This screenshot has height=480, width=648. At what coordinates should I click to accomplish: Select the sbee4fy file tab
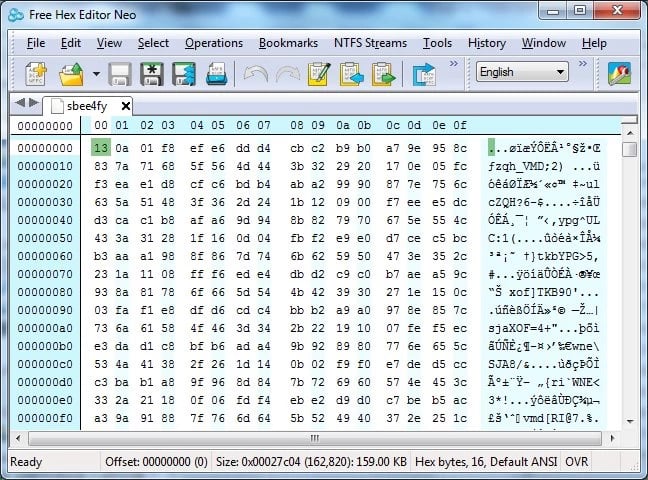(x=88, y=105)
